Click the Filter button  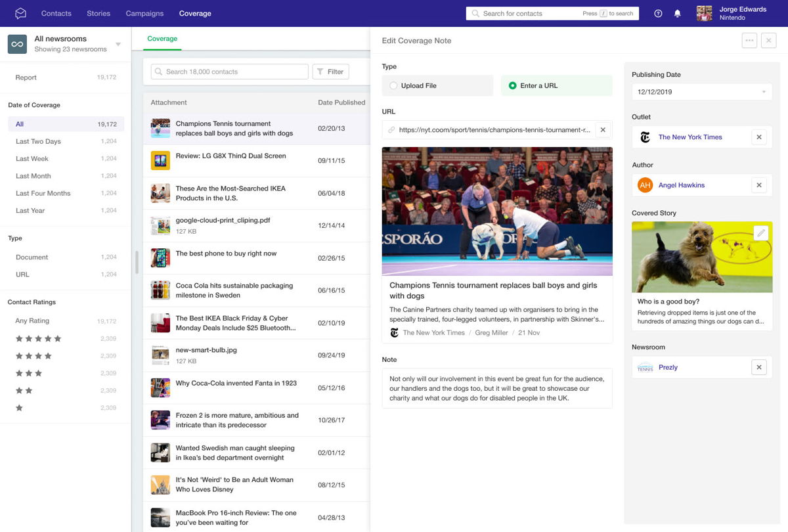point(330,72)
